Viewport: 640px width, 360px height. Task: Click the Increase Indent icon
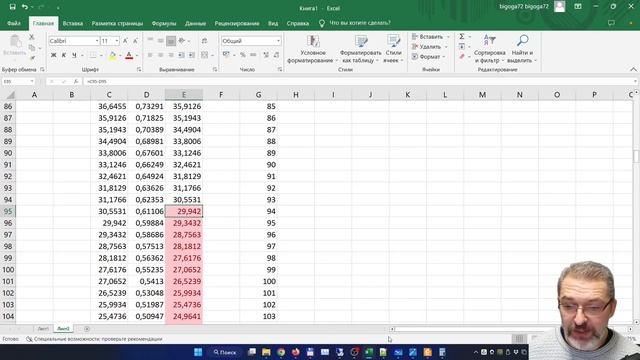[191, 55]
